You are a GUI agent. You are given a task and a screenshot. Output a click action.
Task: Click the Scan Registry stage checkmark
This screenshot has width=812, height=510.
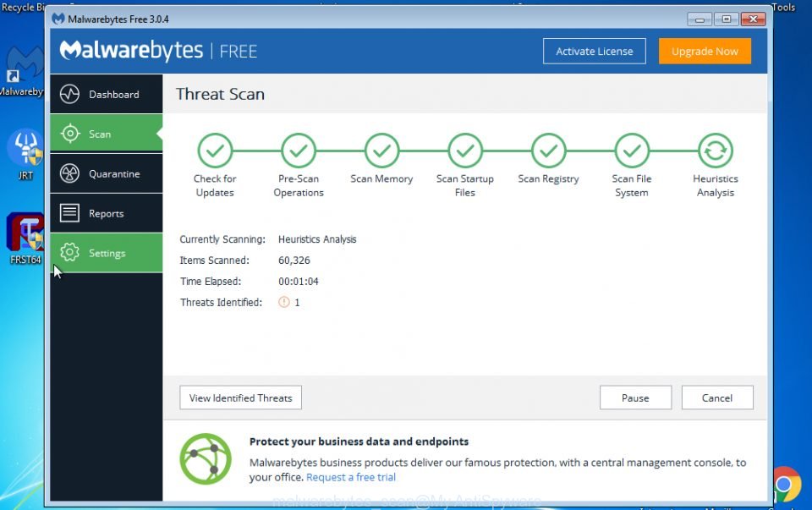point(548,150)
